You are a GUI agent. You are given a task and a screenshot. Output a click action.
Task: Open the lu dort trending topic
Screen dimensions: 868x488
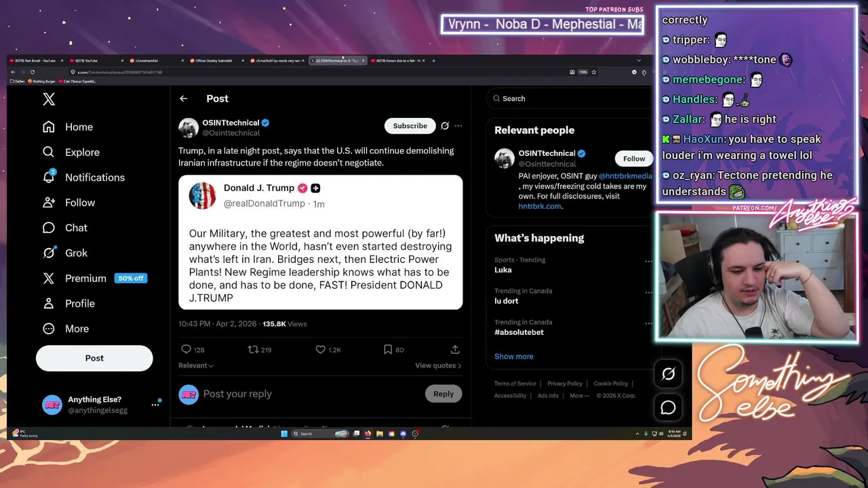(x=507, y=301)
